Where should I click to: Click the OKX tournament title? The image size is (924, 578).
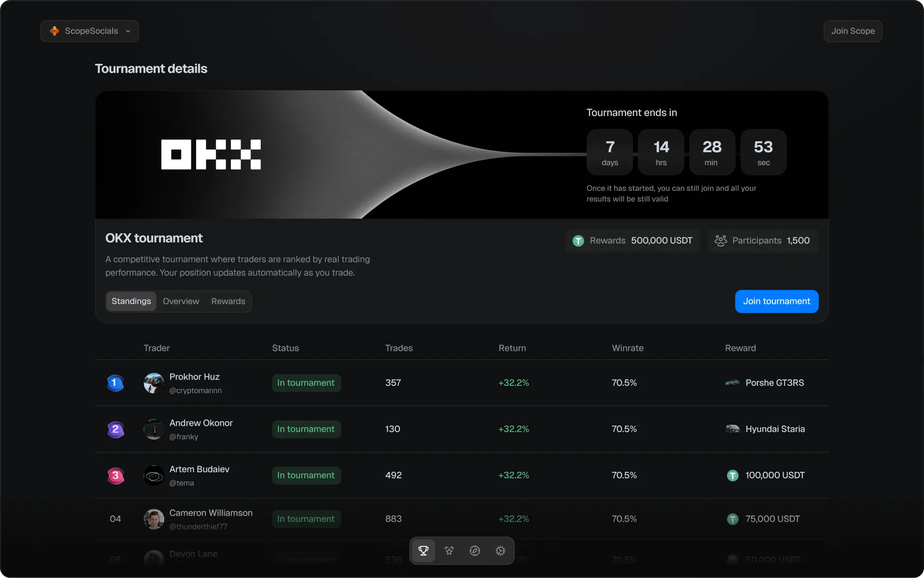(x=154, y=238)
